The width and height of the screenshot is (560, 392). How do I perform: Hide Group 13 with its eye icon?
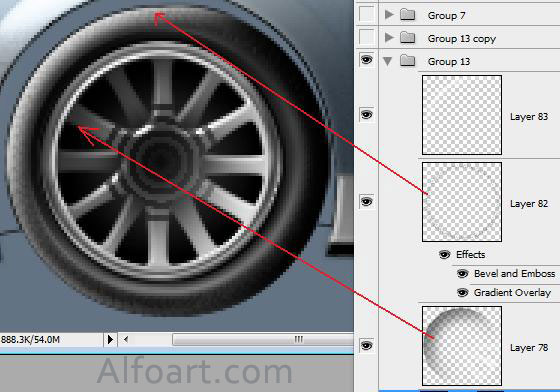coord(366,60)
